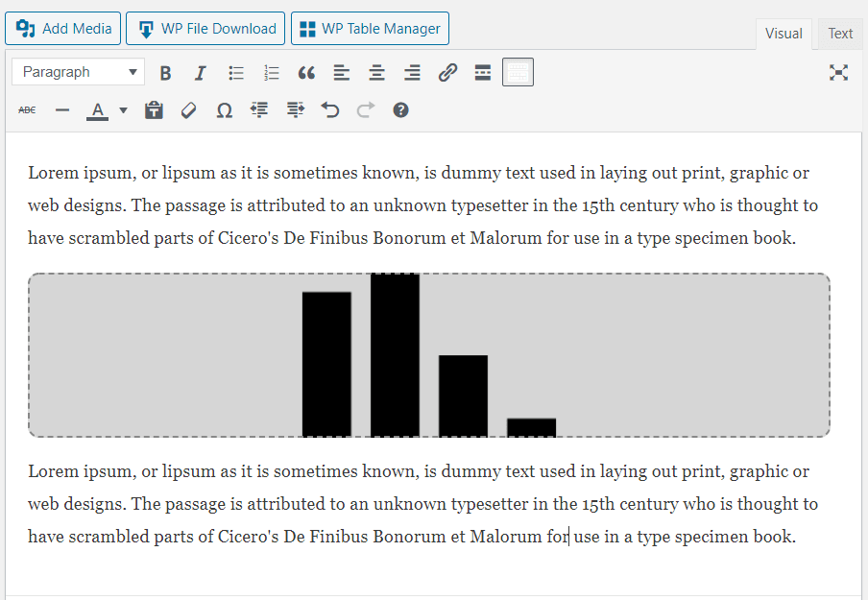The width and height of the screenshot is (868, 600).
Task: Open special character Omega picker
Action: [x=224, y=110]
